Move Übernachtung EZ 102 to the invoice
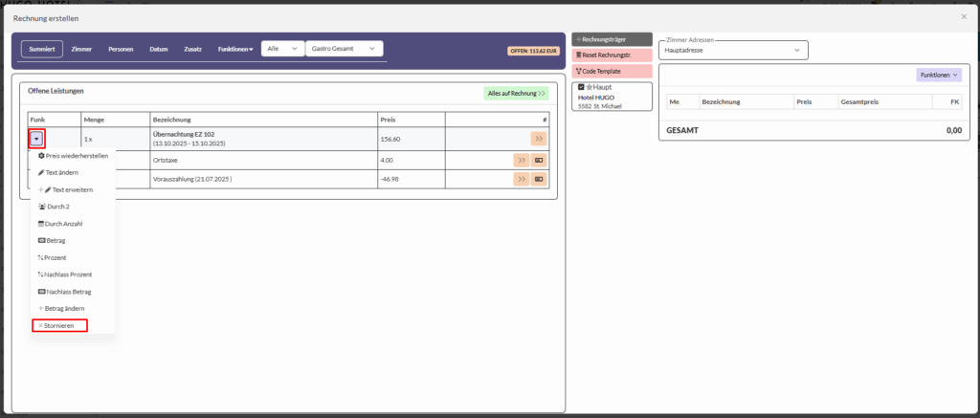The width and height of the screenshot is (980, 418). pos(538,139)
